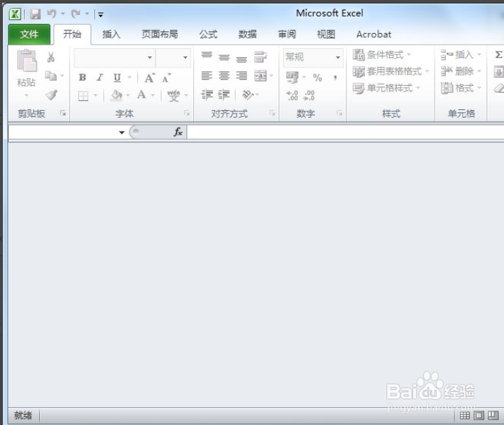Toggle Align Text Left
Viewport: 504px width, 425px height.
tap(207, 76)
